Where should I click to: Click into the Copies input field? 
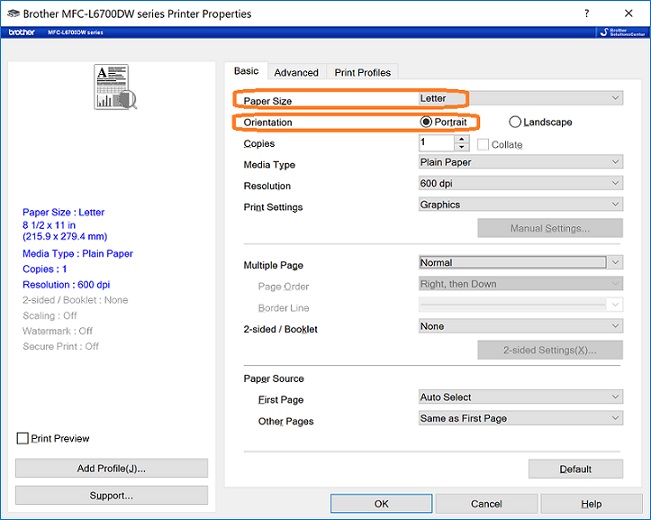tap(436, 143)
